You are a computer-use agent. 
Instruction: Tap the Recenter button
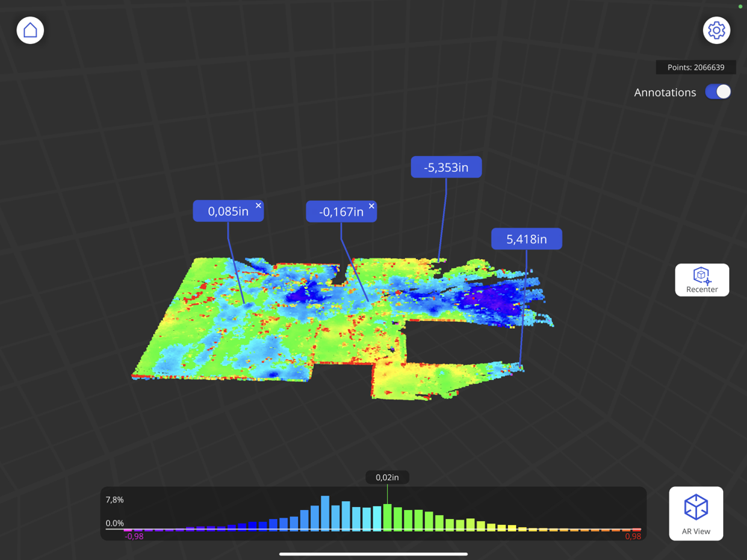[701, 280]
